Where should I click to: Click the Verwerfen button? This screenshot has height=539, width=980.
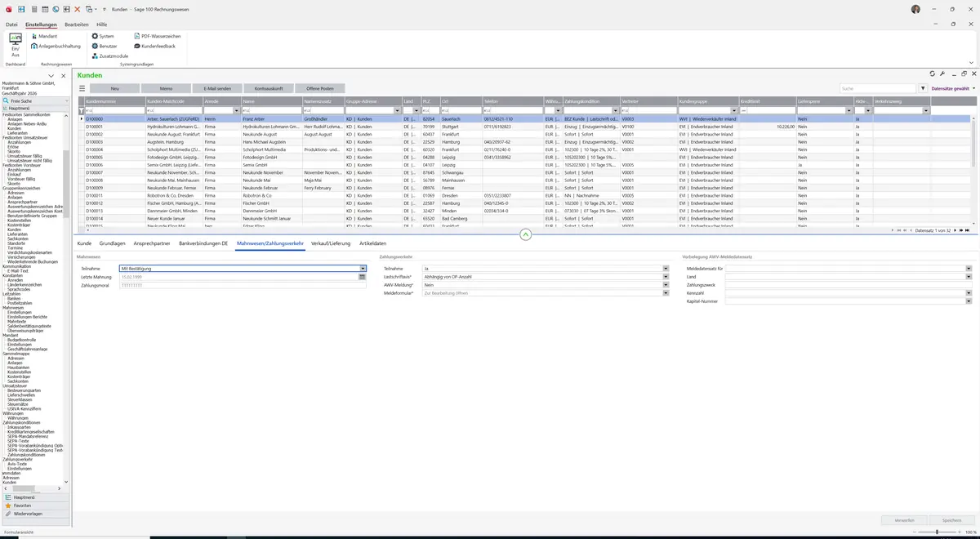[904, 520]
